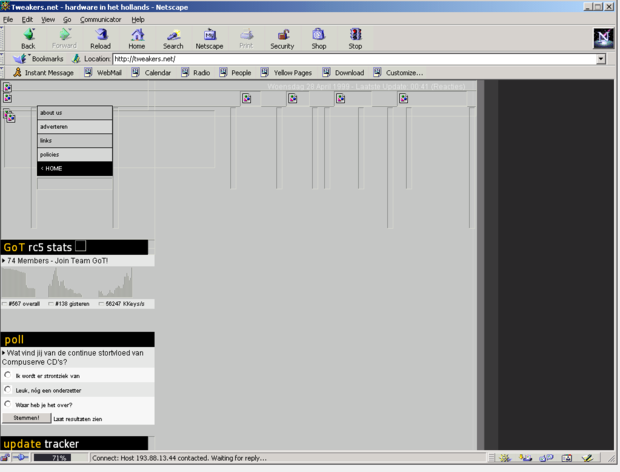This screenshot has height=472, width=620.
Task: Go to the Home page icon
Action: click(137, 39)
